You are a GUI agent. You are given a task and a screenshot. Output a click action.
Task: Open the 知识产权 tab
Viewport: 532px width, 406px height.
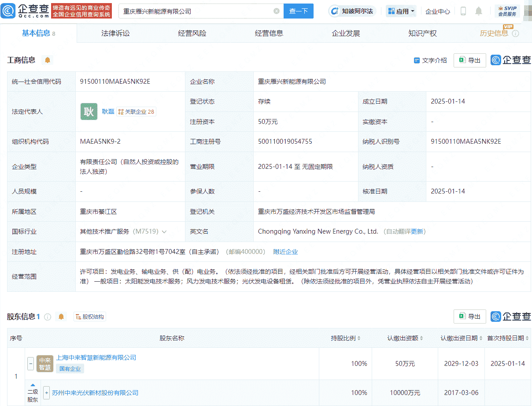coord(422,33)
